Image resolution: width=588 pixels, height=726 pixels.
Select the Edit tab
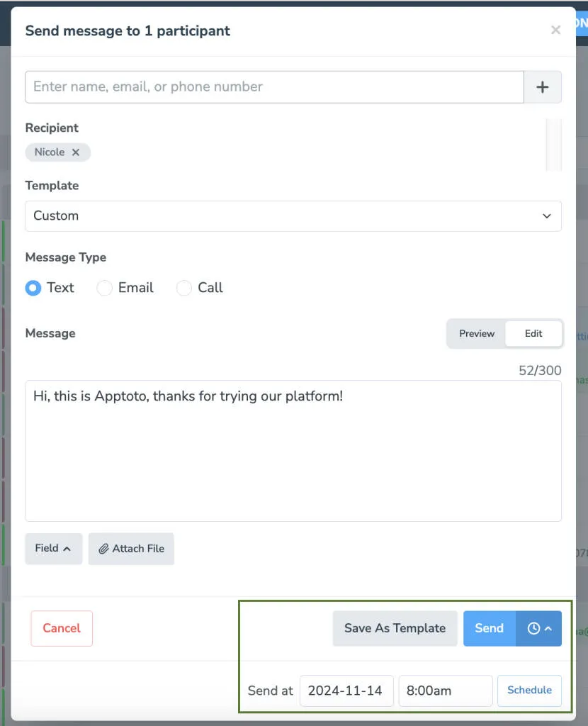(x=533, y=333)
